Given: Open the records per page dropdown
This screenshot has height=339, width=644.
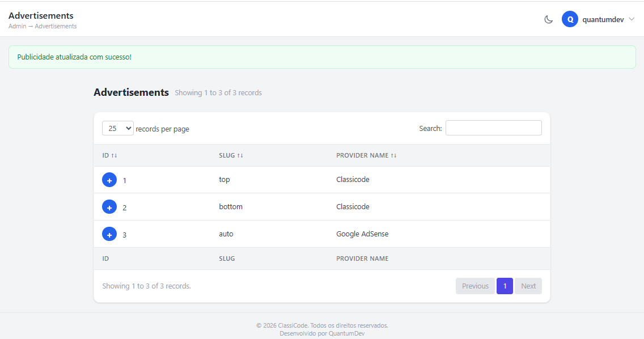Looking at the screenshot, I should 118,128.
